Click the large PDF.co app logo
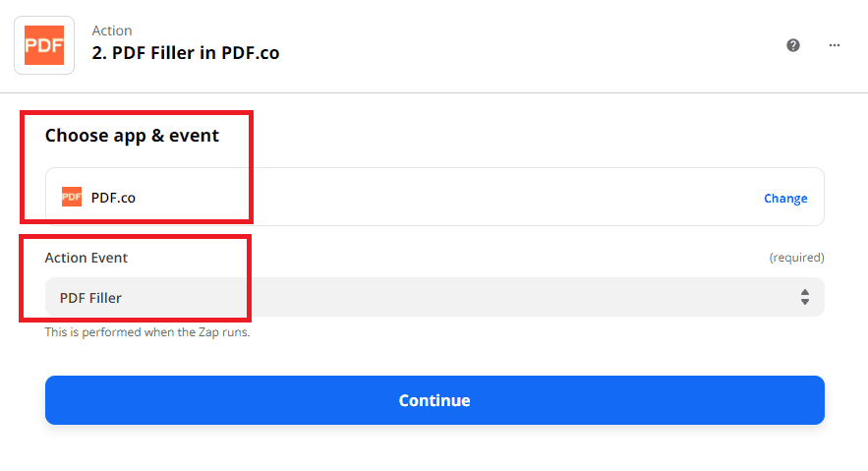 coord(44,45)
